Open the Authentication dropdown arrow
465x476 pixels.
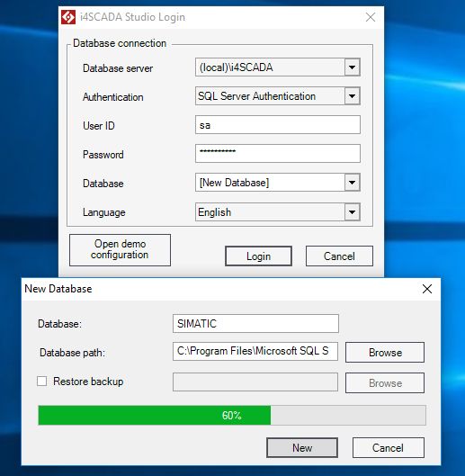tap(352, 96)
